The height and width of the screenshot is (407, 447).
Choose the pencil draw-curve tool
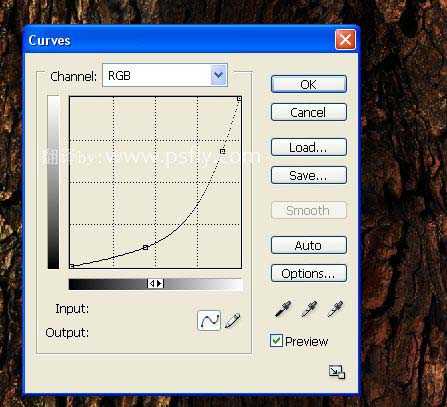coord(233,320)
